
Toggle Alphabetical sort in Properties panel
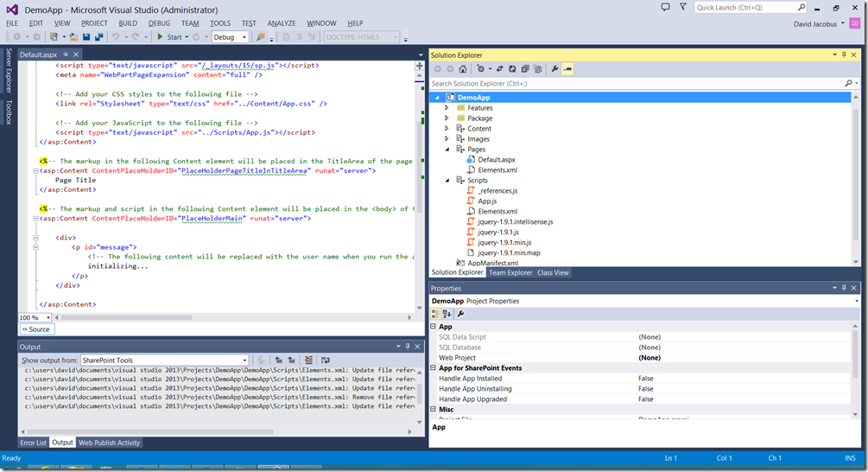pos(447,314)
